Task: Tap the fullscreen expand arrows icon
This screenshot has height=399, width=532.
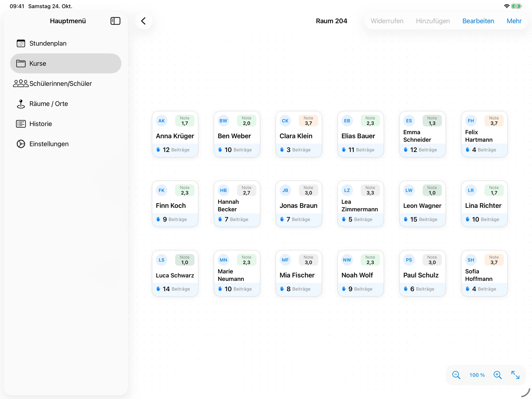Action: 515,375
